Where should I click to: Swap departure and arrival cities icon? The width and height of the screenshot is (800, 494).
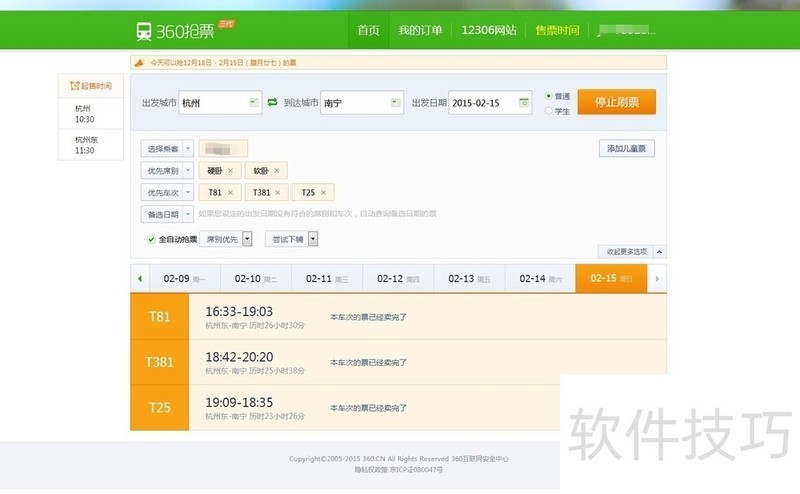click(x=272, y=102)
